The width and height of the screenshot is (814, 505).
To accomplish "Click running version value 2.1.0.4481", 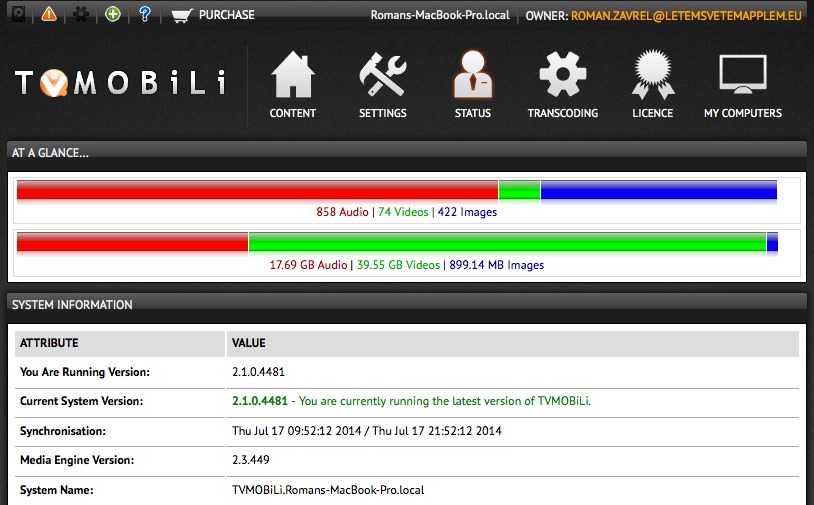I will pyautogui.click(x=259, y=372).
